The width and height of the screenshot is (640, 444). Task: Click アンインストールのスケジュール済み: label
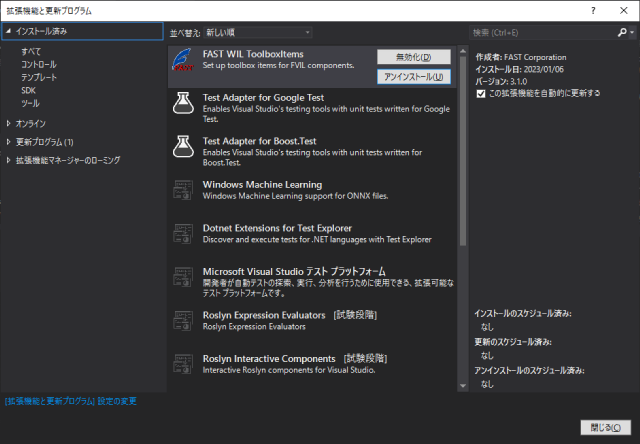click(529, 371)
